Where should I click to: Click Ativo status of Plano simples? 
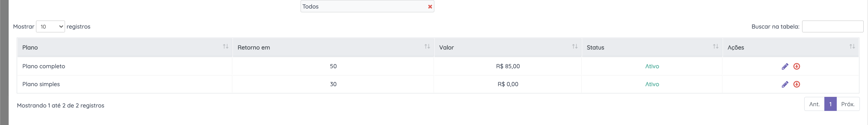coord(652,84)
